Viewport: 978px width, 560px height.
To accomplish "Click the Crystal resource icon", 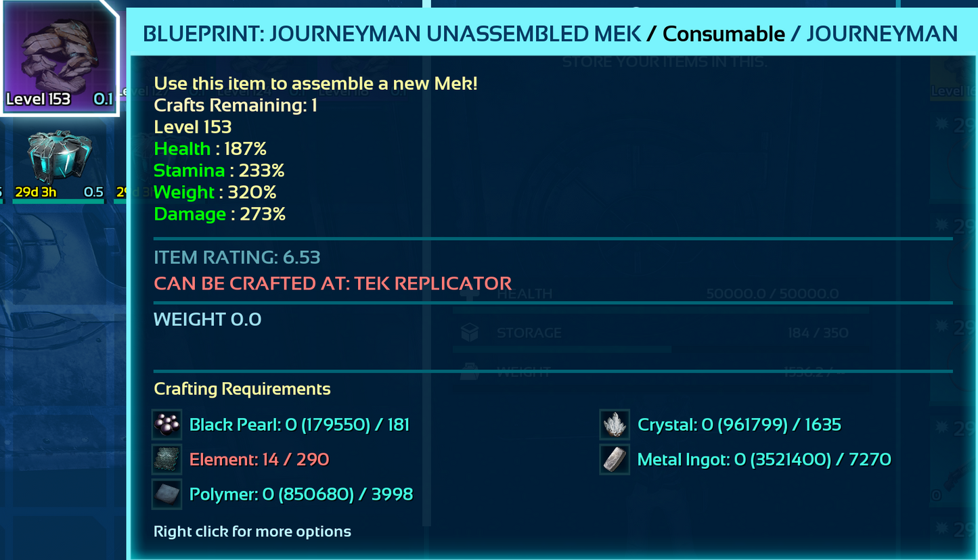I will 615,425.
